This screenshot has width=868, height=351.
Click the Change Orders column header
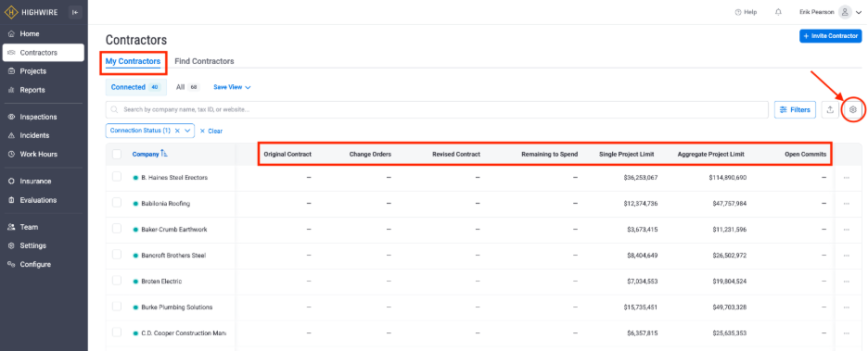(370, 155)
